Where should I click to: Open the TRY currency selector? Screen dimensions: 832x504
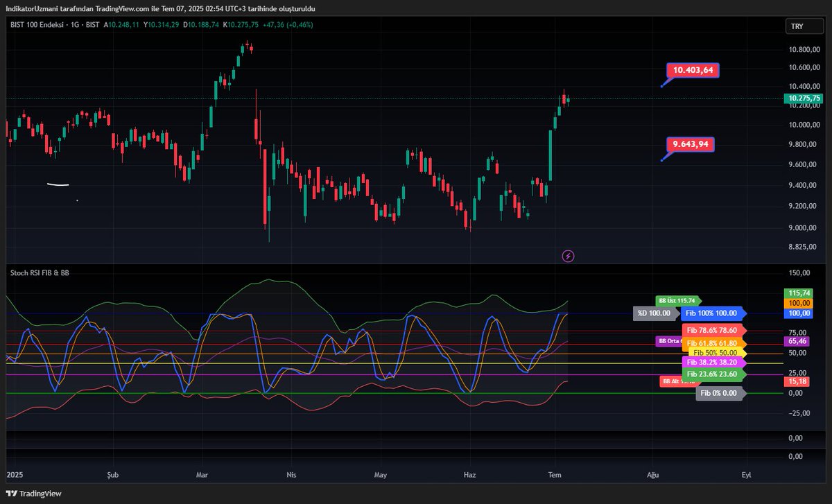point(803,26)
